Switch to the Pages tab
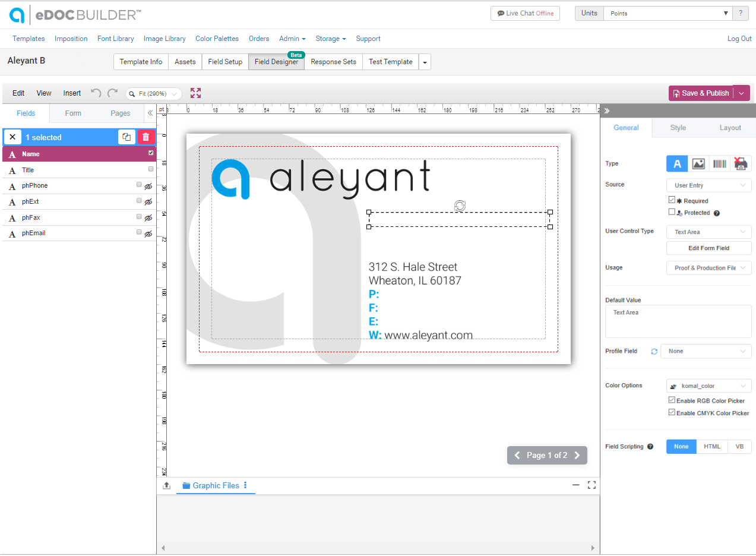The height and width of the screenshot is (556, 756). (121, 113)
